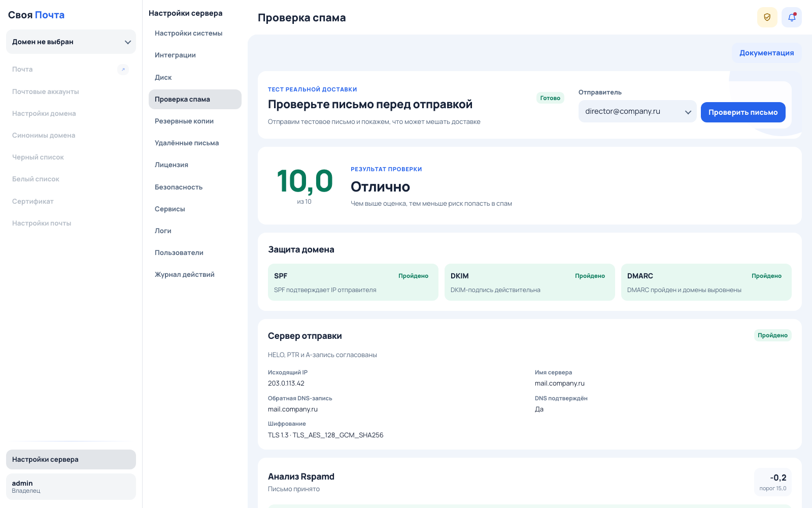This screenshot has height=508, width=812.
Task: Click the «Пройдено» badge in «Сервер отправки»
Action: coord(772,335)
